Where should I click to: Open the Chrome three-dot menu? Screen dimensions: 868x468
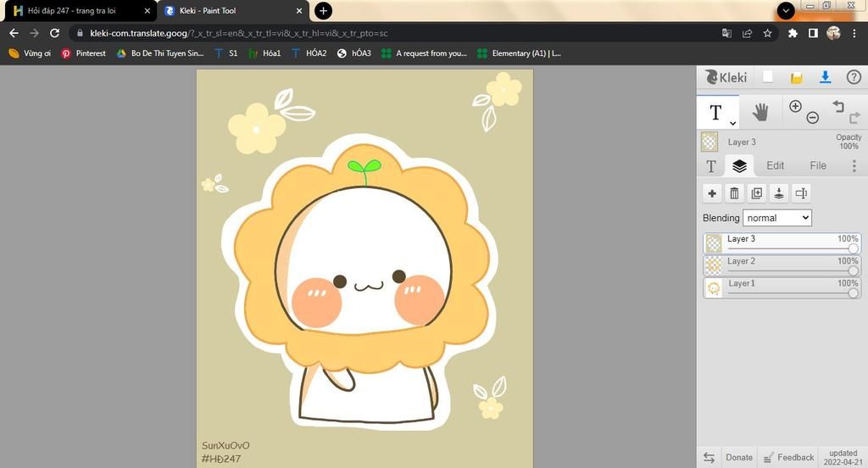coord(854,33)
